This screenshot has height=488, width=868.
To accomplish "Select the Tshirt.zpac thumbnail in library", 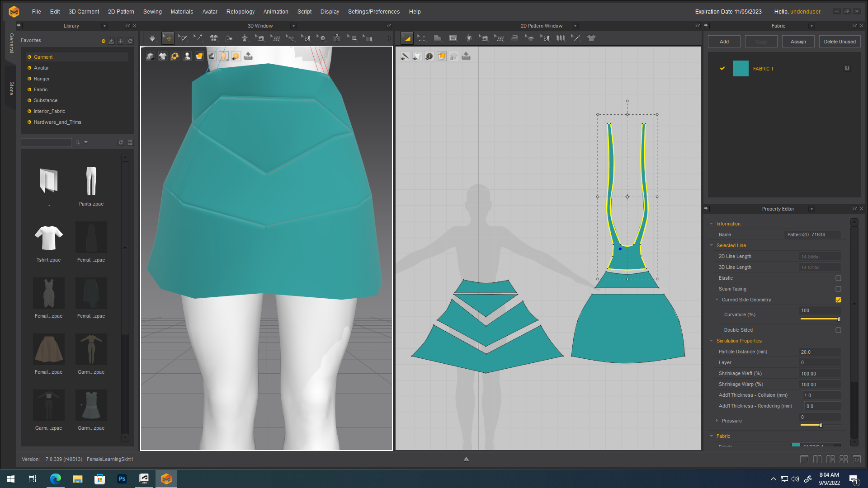I will [x=48, y=238].
